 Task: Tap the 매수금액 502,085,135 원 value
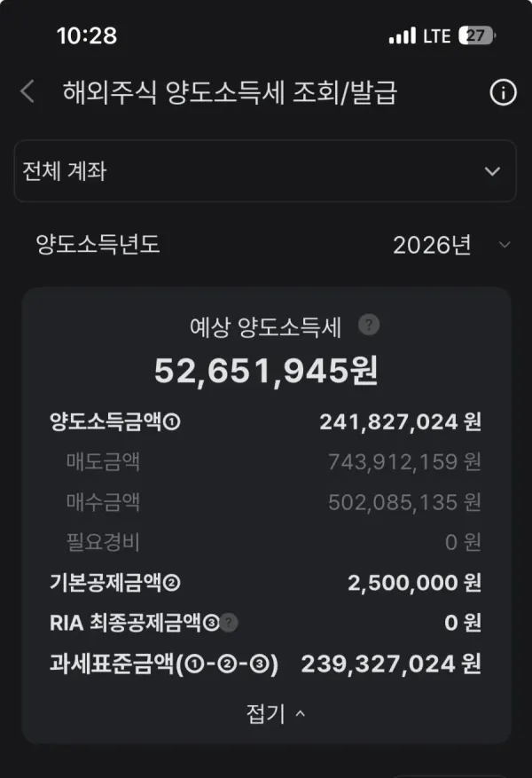404,502
